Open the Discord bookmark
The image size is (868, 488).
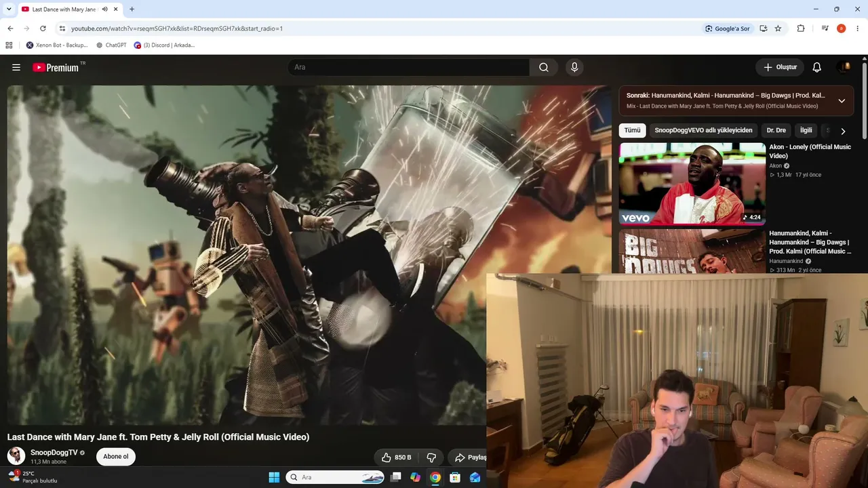(x=164, y=45)
